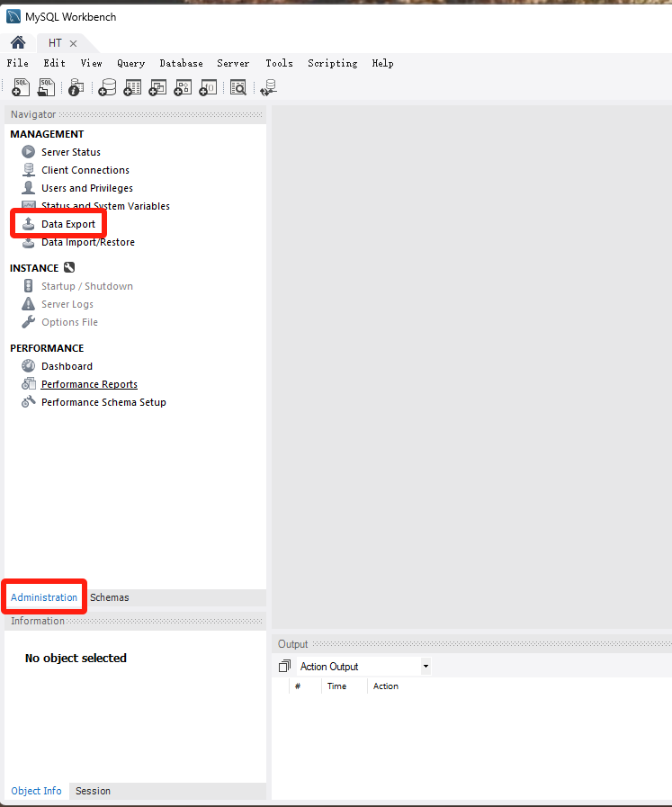
Task: Open the Help menu
Action: pyautogui.click(x=383, y=63)
